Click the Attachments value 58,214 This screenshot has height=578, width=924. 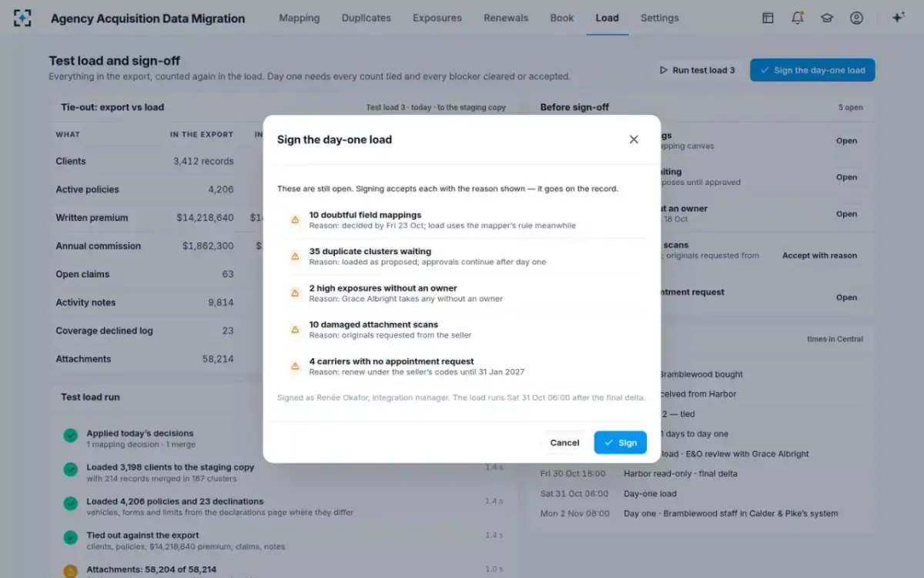(218, 359)
